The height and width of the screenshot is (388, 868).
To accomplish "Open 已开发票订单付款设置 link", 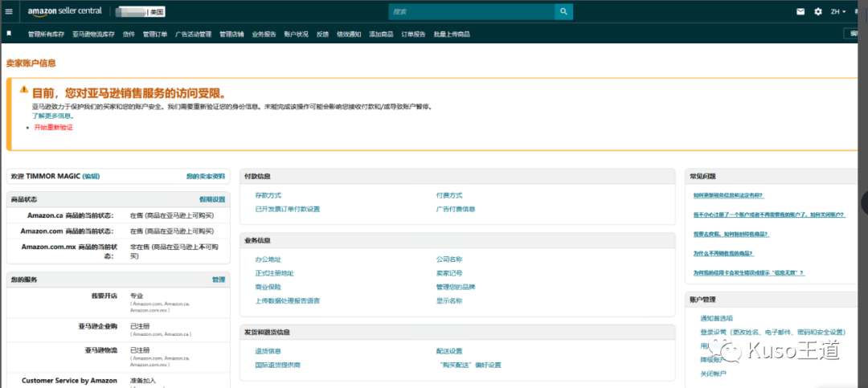I will coord(287,209).
